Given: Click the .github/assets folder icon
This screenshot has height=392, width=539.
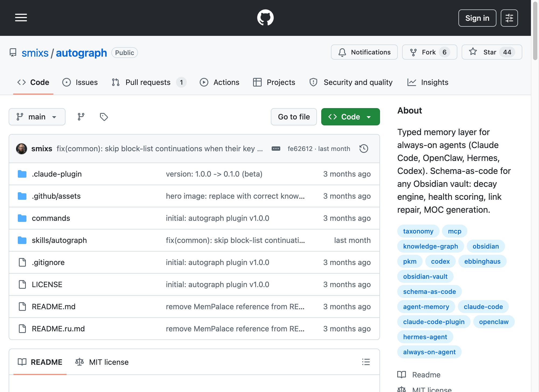Looking at the screenshot, I should click(x=22, y=196).
